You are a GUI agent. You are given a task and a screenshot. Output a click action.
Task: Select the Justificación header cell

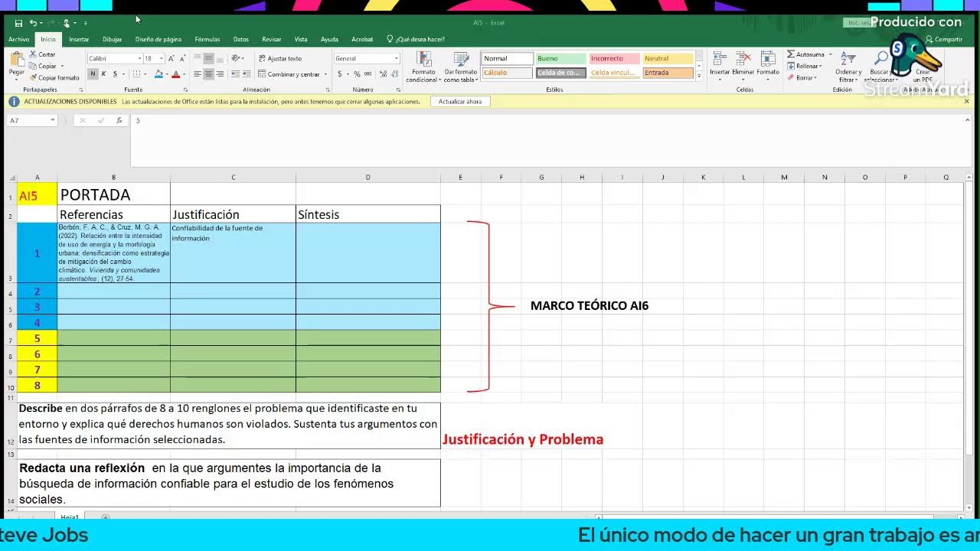tap(233, 214)
